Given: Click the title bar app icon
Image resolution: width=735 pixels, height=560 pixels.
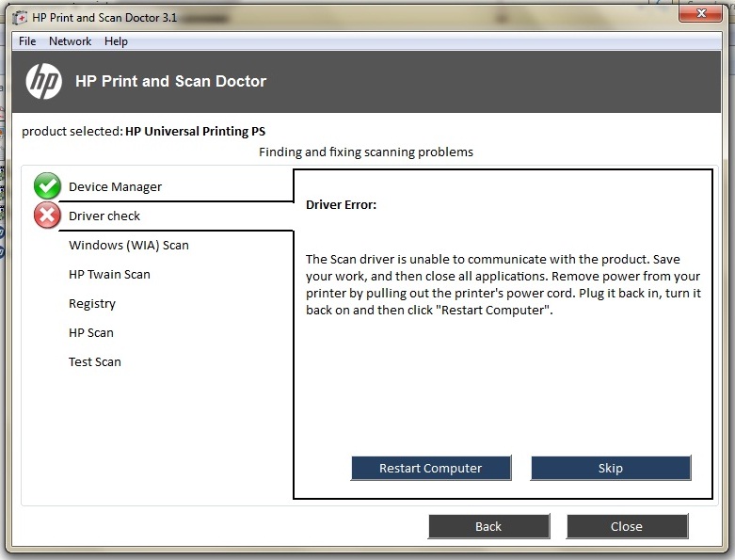Looking at the screenshot, I should 20,18.
